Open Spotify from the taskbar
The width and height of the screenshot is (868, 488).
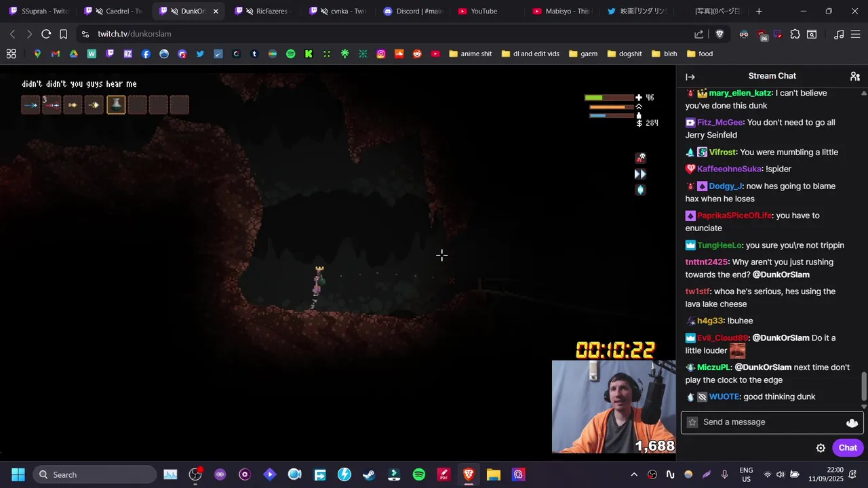[x=419, y=474]
